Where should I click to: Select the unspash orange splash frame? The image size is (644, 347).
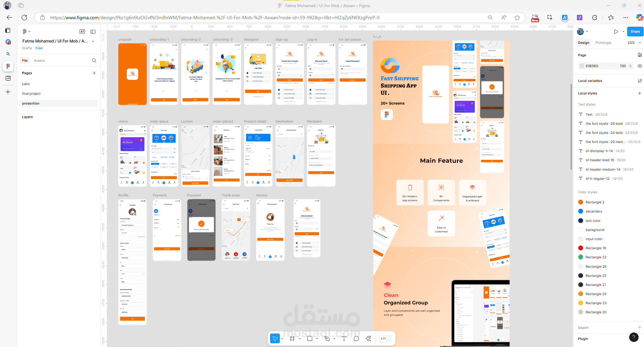click(x=133, y=74)
